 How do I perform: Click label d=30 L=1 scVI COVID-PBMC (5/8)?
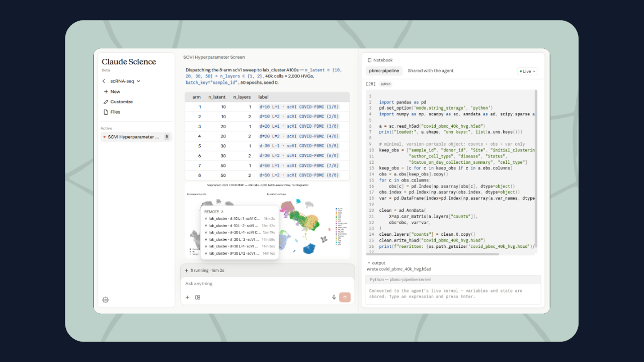[x=299, y=146]
